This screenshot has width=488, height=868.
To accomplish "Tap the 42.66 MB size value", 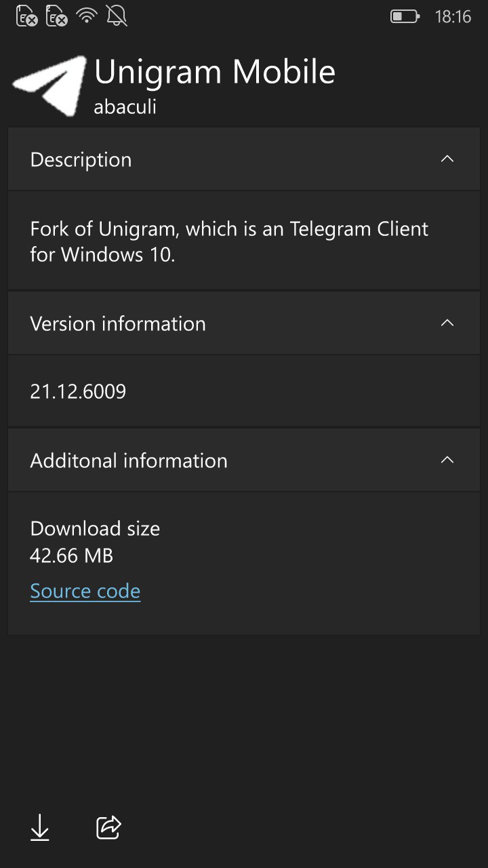I will point(70,555).
